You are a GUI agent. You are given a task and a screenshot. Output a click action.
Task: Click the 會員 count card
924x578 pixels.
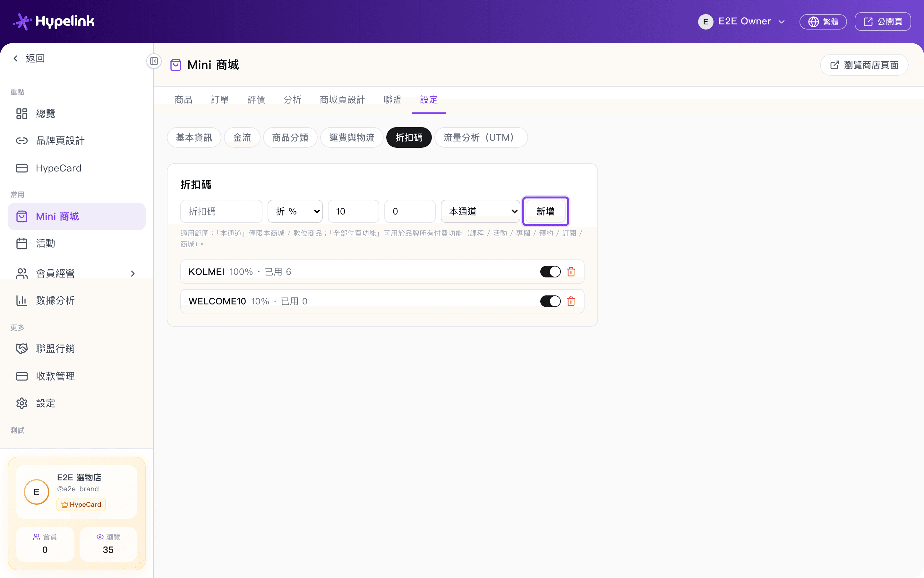[x=45, y=544]
